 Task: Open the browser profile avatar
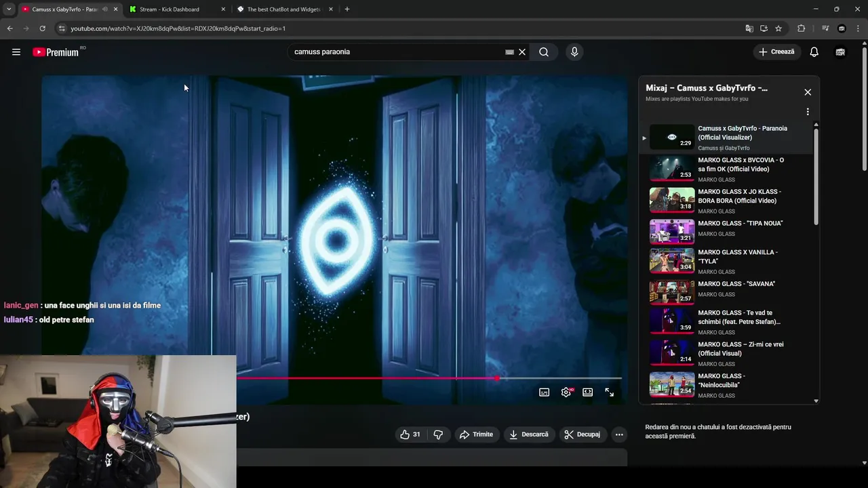point(842,28)
